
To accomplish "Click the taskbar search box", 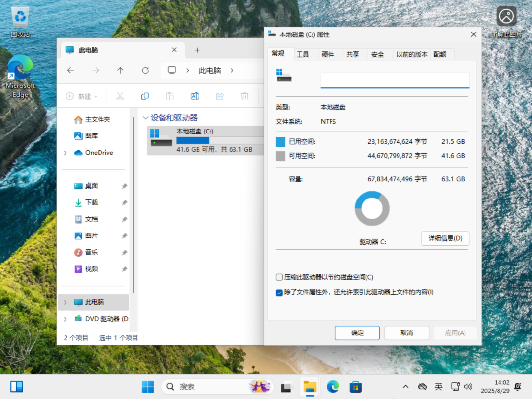I will click(217, 387).
